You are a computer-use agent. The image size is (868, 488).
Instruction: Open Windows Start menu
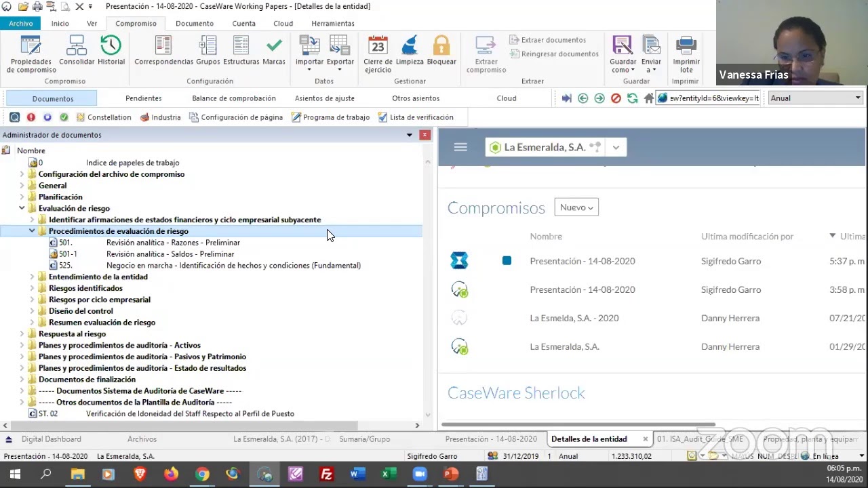coord(15,474)
